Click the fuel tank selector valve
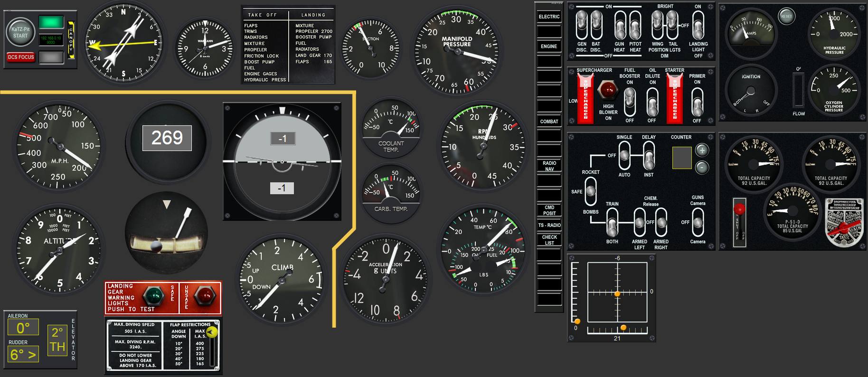The width and height of the screenshot is (868, 377). click(844, 223)
